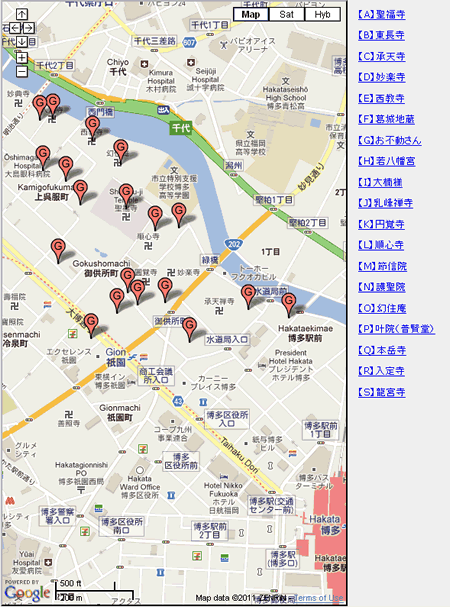450x607 pixels.
Task: Click G marker beside the 幻住庵 label
Action: 121,149
